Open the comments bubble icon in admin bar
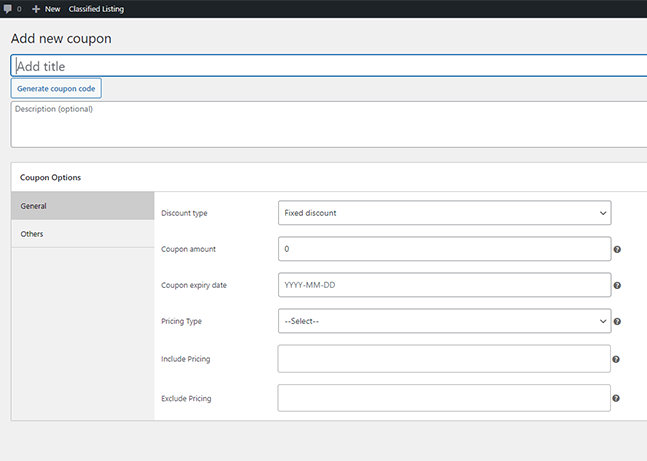This screenshot has height=461, width=647. point(8,9)
